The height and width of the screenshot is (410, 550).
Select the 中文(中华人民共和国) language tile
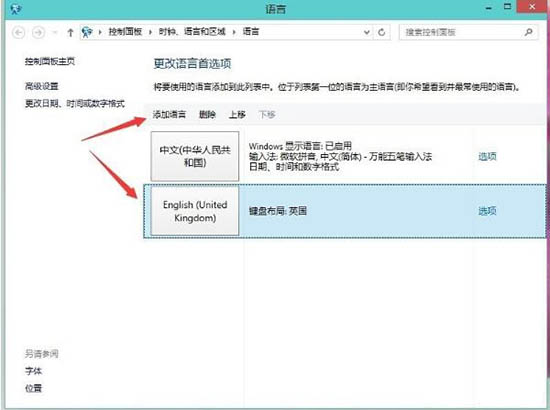[195, 156]
